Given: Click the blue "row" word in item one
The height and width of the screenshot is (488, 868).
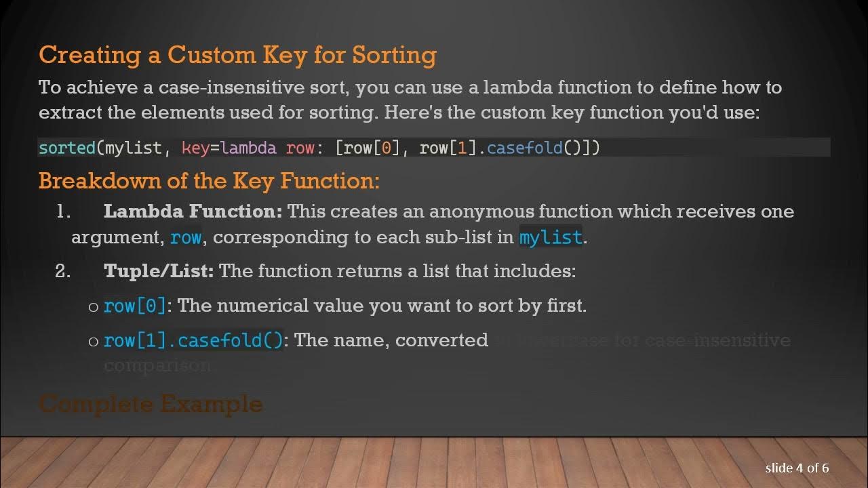Looking at the screenshot, I should 186,237.
